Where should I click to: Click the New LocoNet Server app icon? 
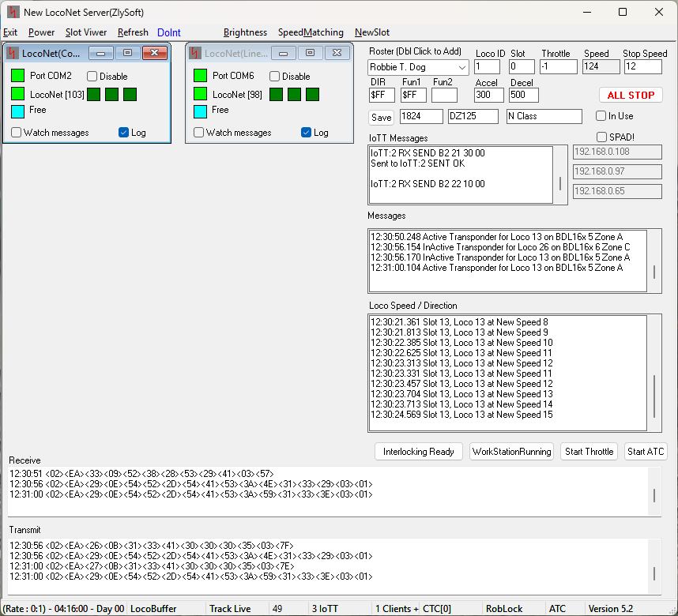pos(13,12)
